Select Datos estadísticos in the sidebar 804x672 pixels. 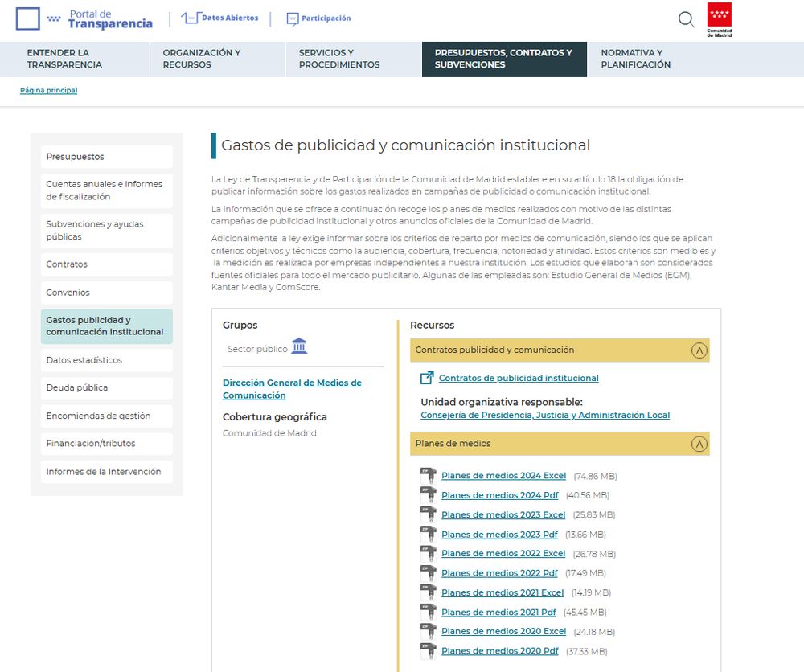coord(107,360)
